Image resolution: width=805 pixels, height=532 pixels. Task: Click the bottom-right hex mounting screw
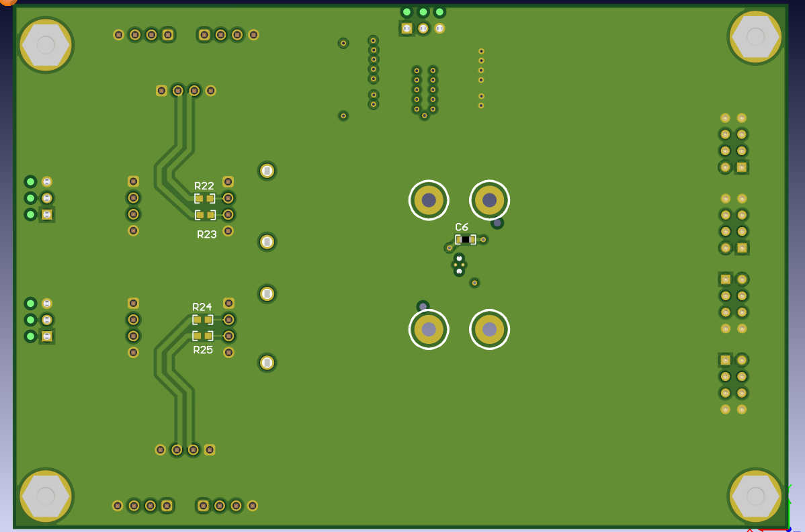pyautogui.click(x=755, y=496)
